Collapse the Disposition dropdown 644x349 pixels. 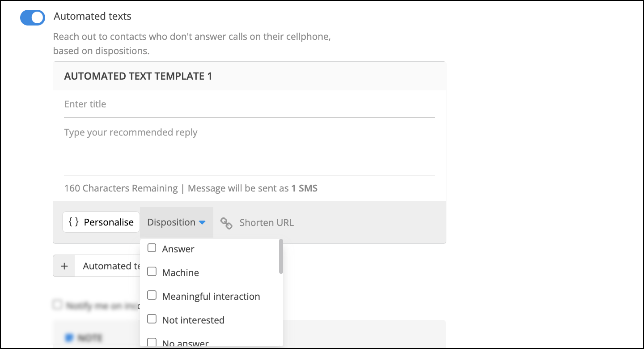coord(177,222)
